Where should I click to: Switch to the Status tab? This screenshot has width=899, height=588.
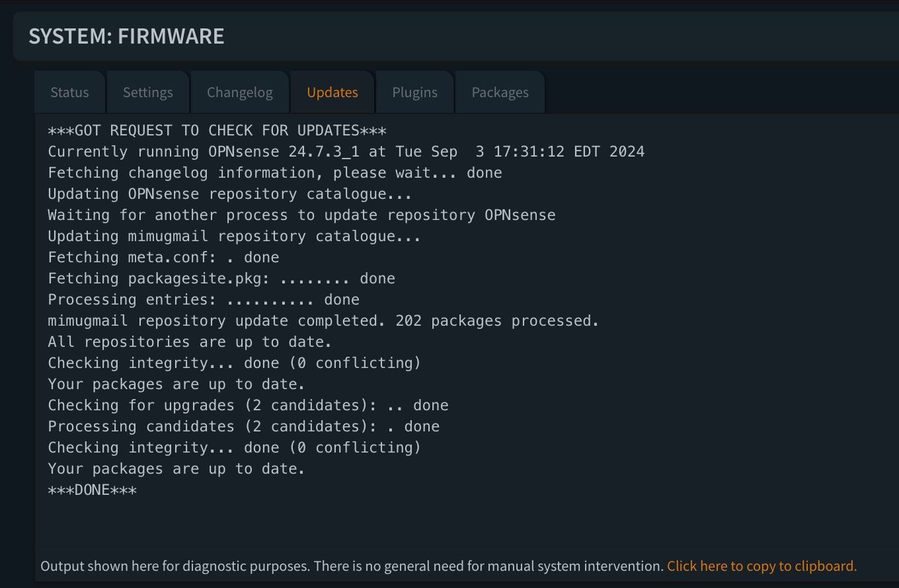[69, 92]
